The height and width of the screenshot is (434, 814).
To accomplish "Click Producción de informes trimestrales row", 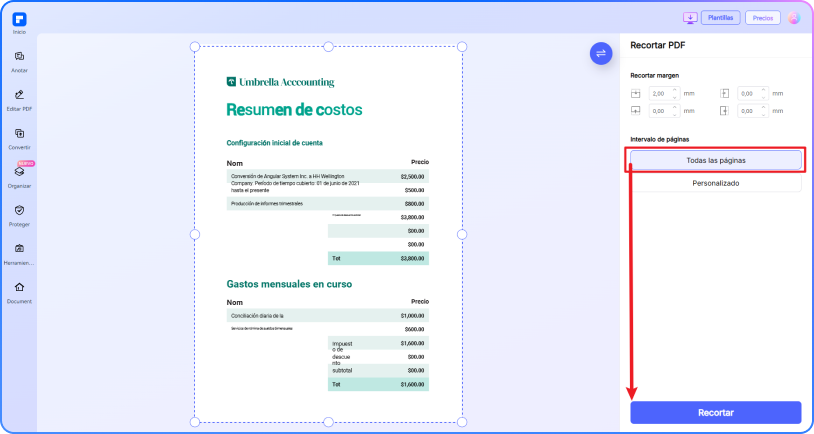I will (x=328, y=204).
